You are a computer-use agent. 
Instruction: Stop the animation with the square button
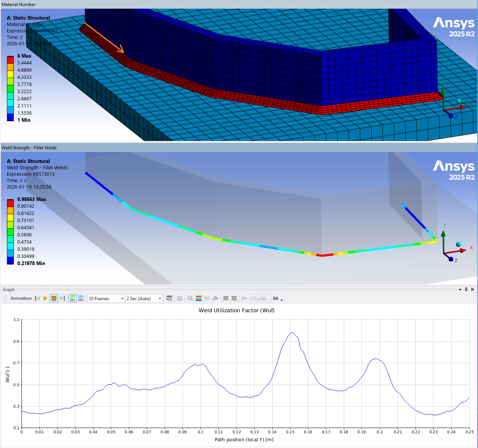pyautogui.click(x=54, y=298)
